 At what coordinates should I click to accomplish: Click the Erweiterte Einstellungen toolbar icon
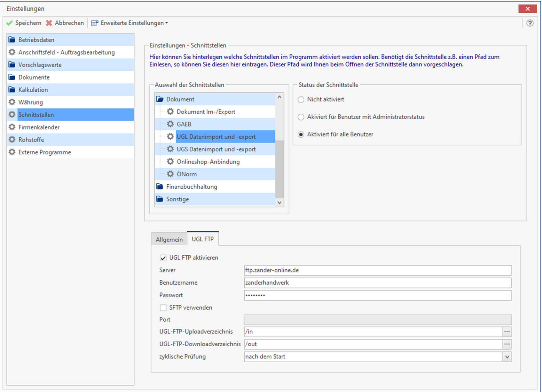[x=95, y=23]
